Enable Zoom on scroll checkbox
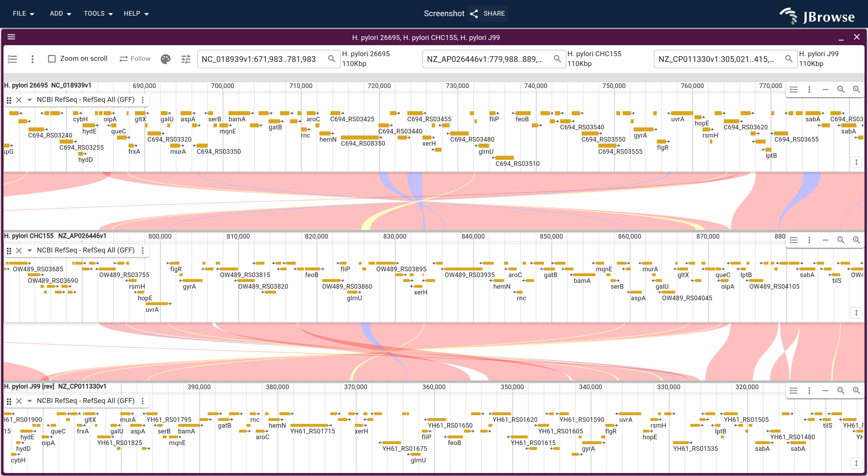Screen dimensions: 868x476 click(x=52, y=59)
